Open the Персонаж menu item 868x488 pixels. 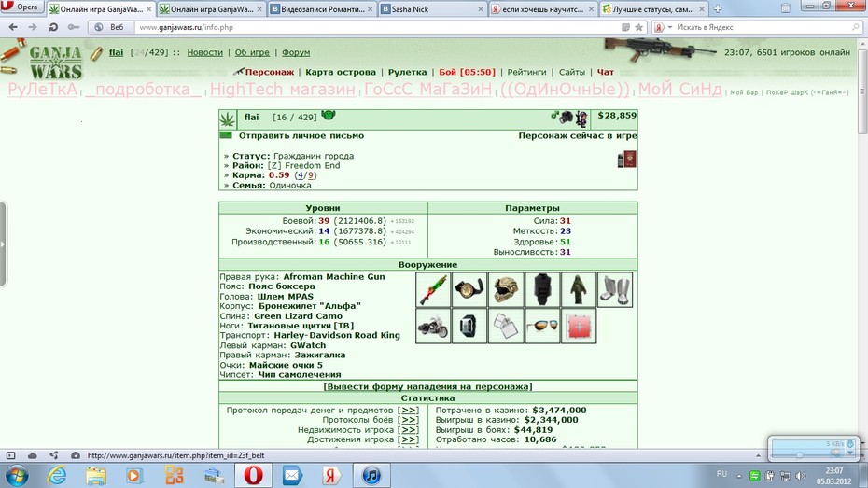tap(269, 72)
